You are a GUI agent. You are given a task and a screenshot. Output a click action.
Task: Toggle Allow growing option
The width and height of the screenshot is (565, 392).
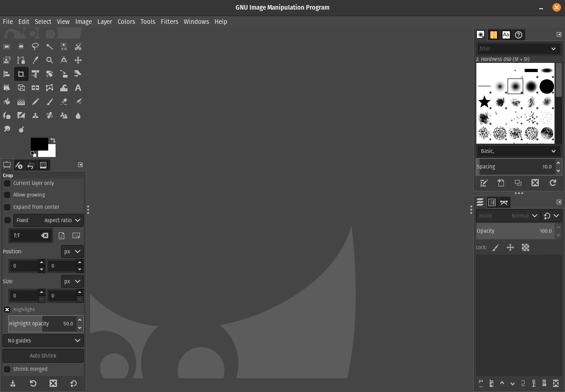tap(7, 195)
